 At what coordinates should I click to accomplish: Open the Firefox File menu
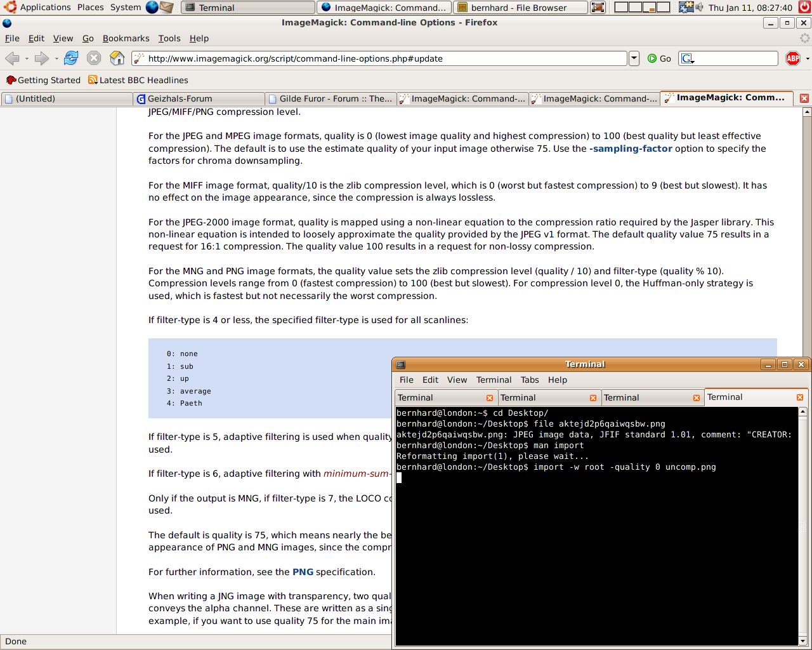point(12,38)
